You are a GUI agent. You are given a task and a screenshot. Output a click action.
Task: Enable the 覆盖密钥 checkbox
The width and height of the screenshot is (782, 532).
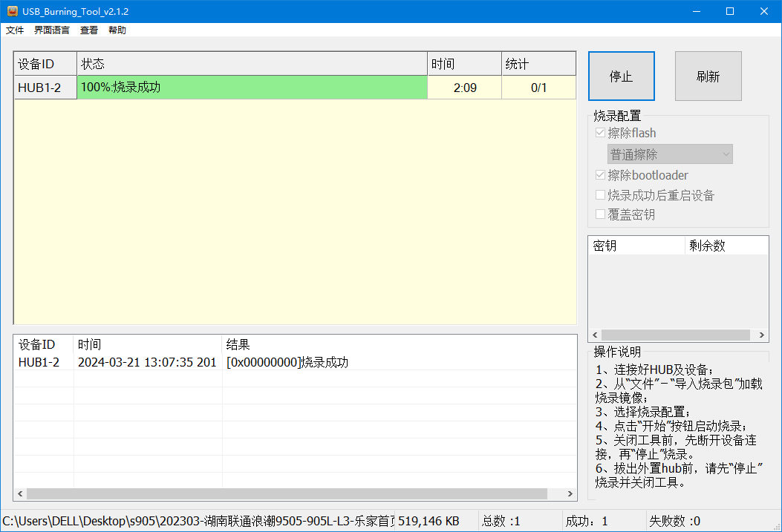pos(601,214)
